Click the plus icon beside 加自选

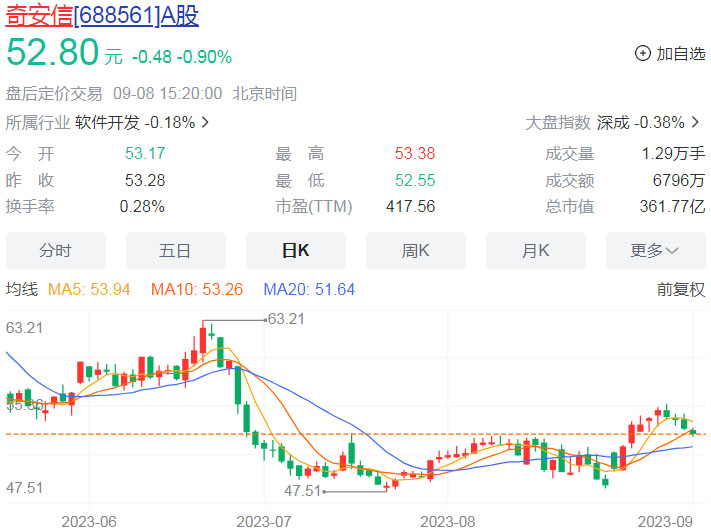point(643,54)
